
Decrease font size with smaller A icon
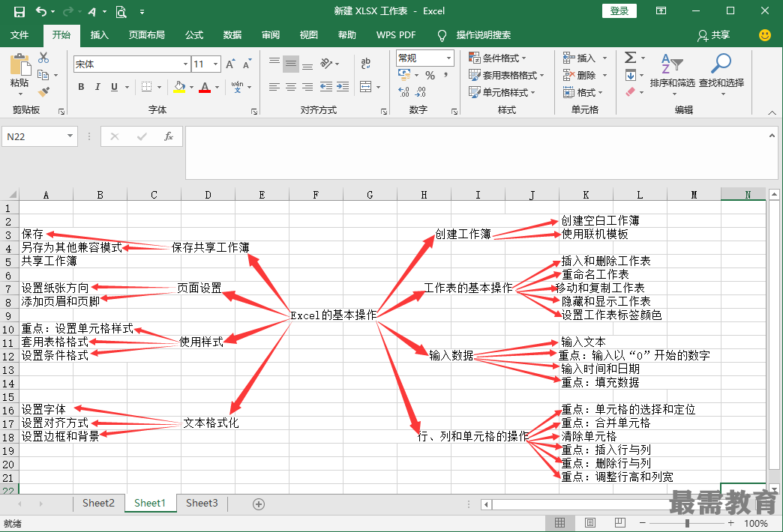[247, 64]
